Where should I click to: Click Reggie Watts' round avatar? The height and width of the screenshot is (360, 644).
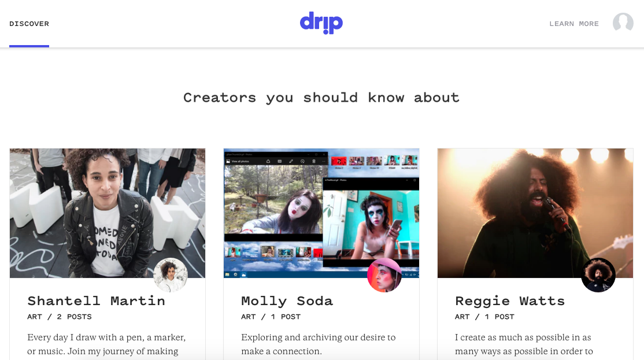[598, 275]
